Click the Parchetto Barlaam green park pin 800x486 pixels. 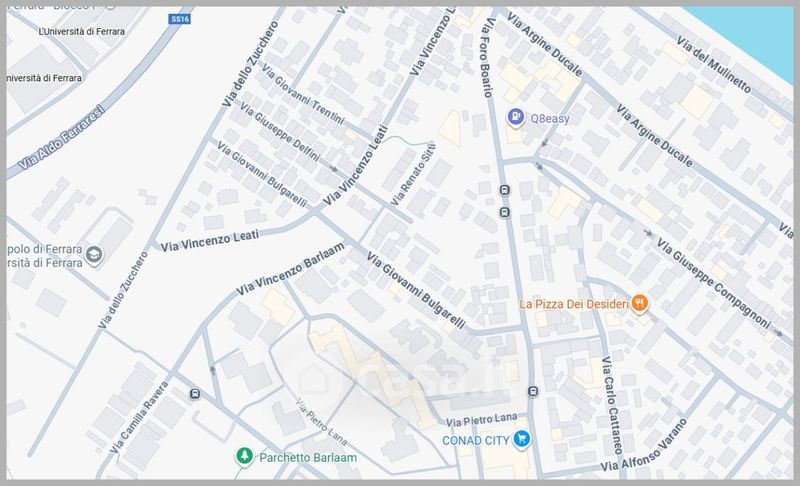click(x=244, y=455)
